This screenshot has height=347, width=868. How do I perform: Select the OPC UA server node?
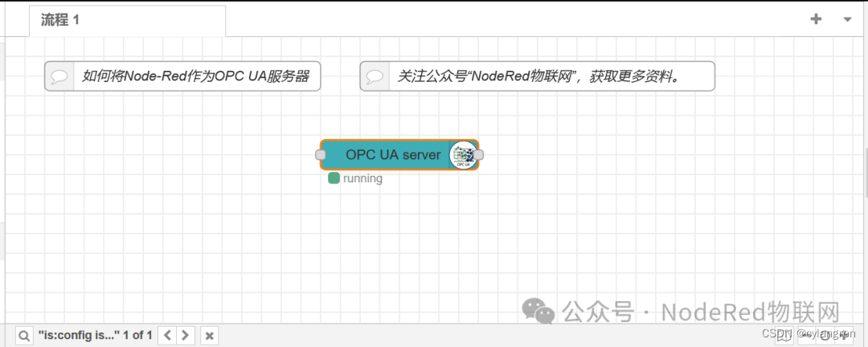(x=399, y=155)
